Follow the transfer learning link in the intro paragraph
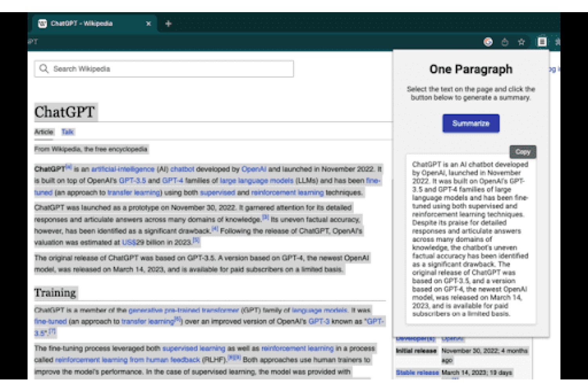 click(x=134, y=192)
